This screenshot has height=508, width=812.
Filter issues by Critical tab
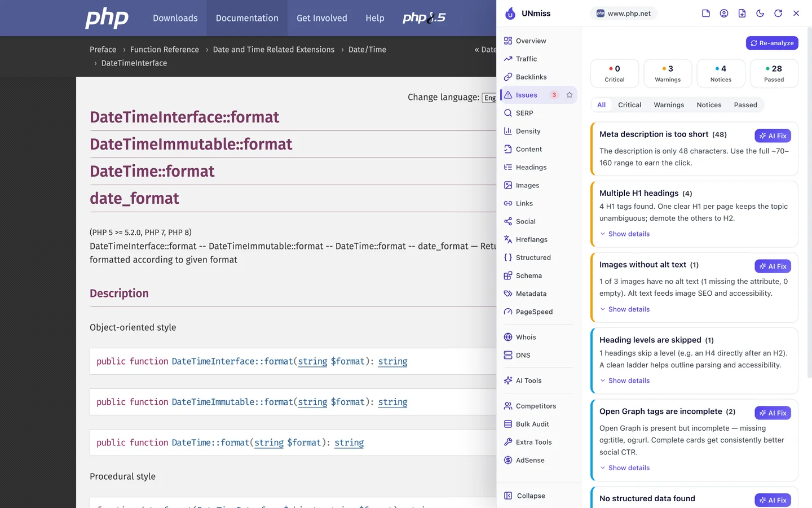point(629,105)
